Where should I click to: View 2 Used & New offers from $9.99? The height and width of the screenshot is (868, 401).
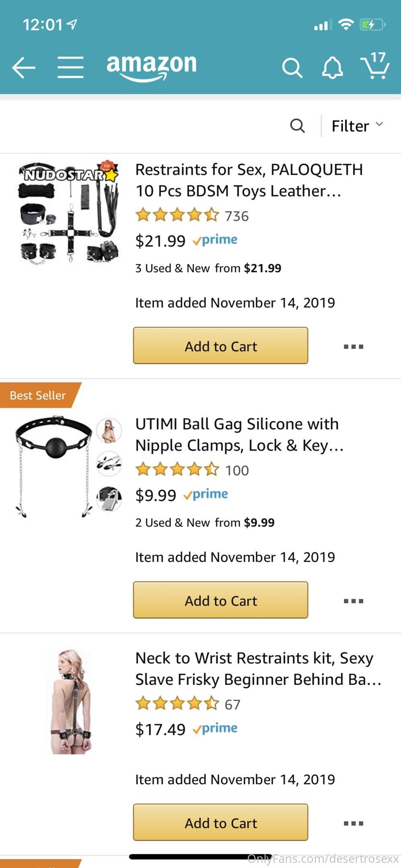[205, 522]
